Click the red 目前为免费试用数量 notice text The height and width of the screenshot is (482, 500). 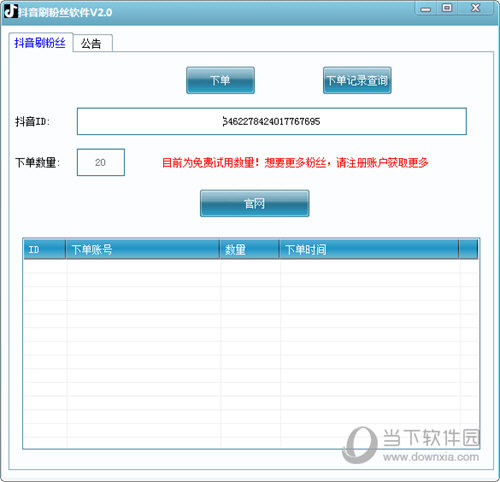click(295, 163)
